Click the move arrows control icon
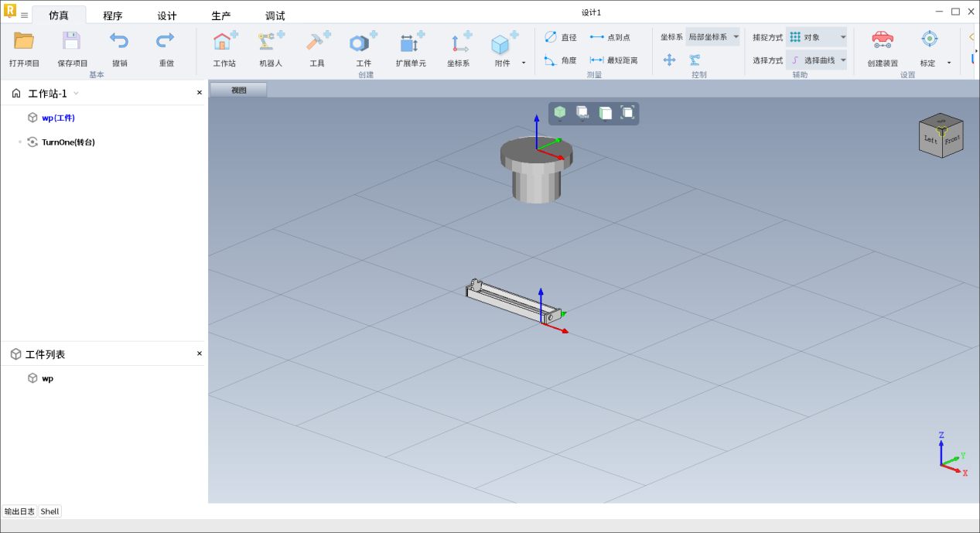 (670, 60)
